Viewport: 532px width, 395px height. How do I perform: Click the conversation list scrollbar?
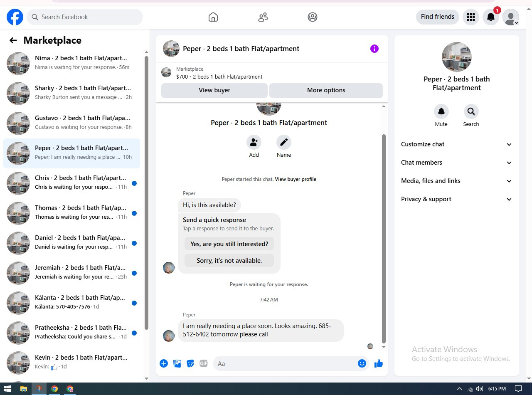tap(146, 193)
